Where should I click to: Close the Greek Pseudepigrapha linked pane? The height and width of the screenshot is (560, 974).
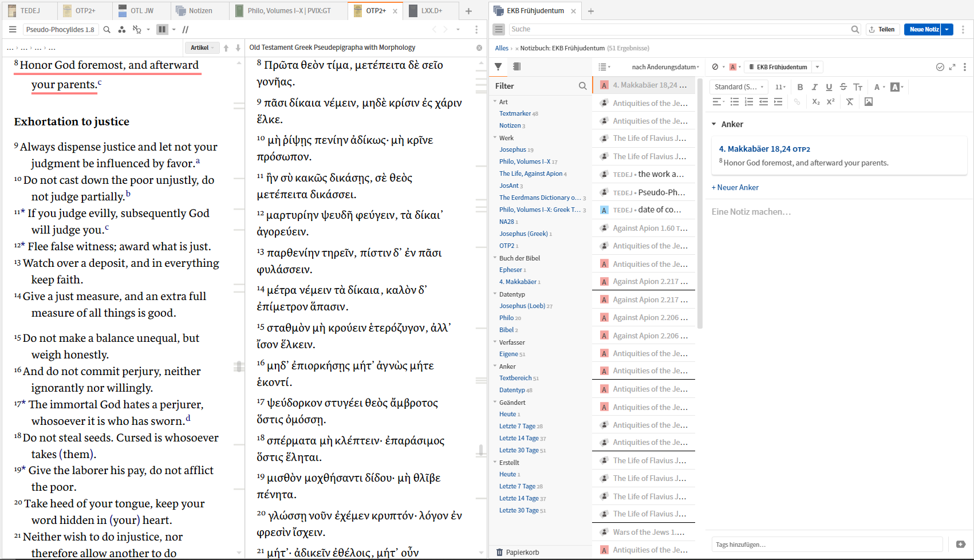point(479,48)
